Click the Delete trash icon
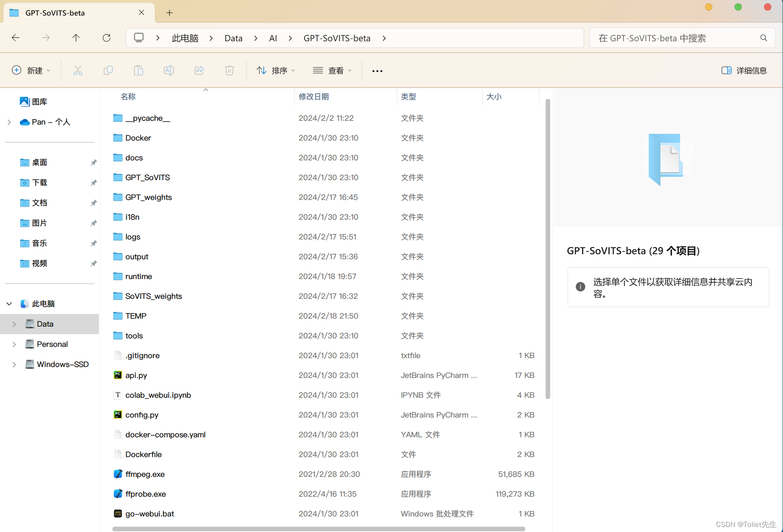The image size is (783, 532). 230,70
